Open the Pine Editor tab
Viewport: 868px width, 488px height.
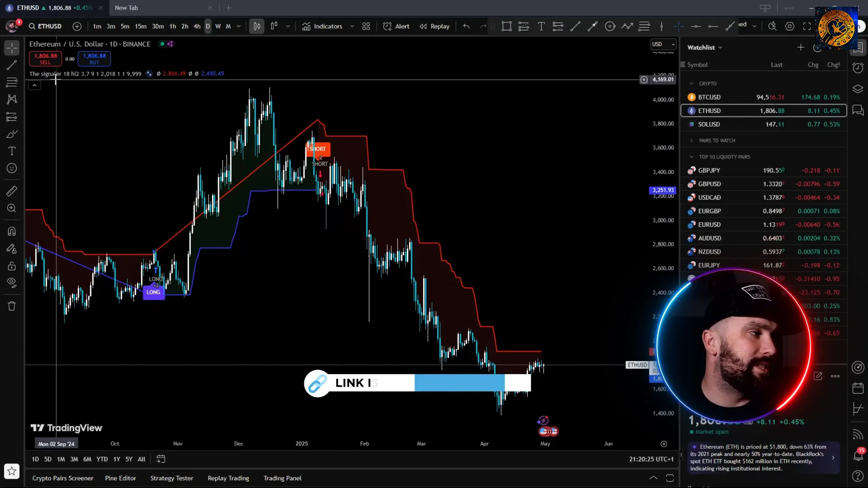click(x=120, y=478)
